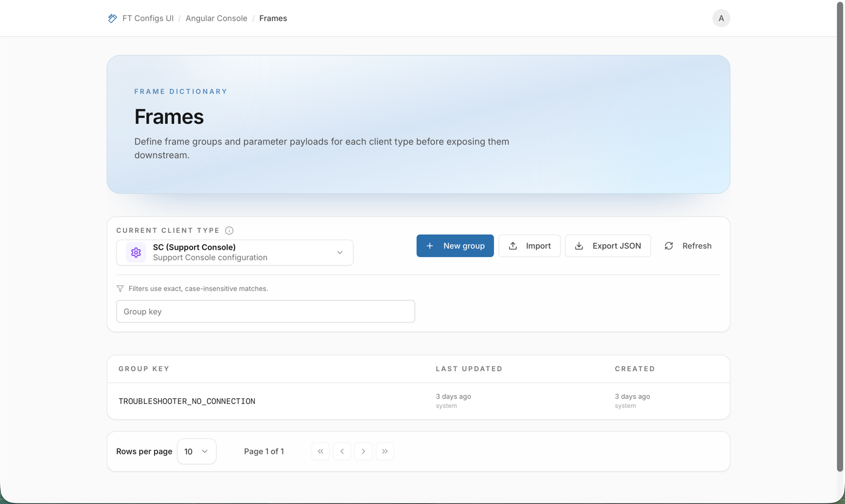This screenshot has height=504, width=845.
Task: Click the FRAME DICTIONARY label
Action: (x=181, y=92)
